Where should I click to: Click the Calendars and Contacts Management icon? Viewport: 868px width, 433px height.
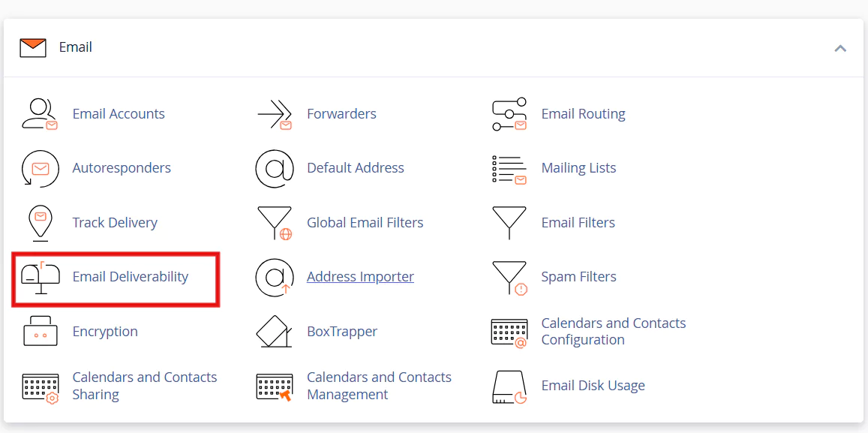coord(274,386)
